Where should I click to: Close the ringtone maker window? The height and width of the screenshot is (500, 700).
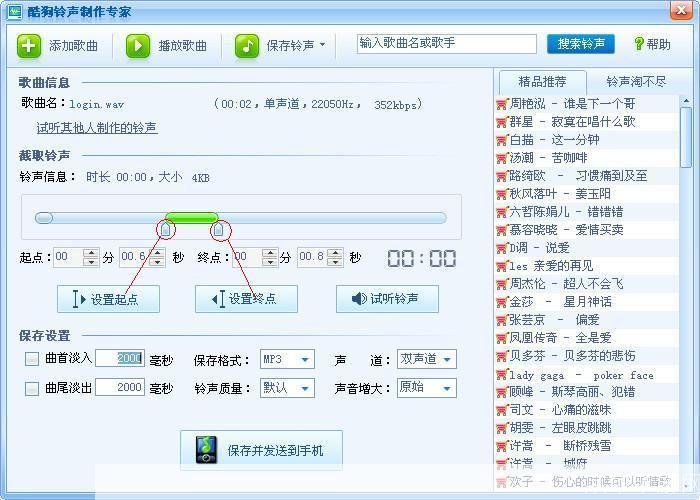pos(681,10)
